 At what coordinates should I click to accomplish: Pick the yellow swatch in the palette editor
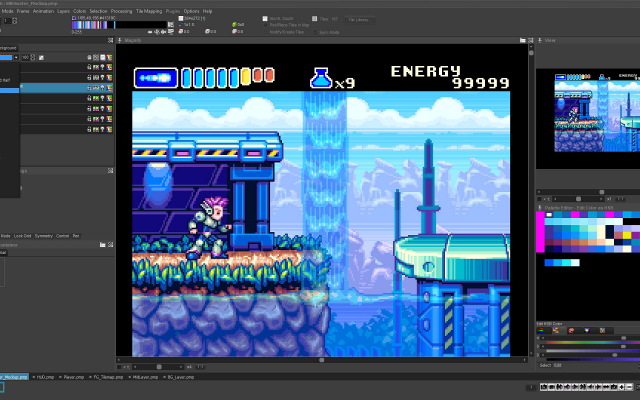[627, 236]
